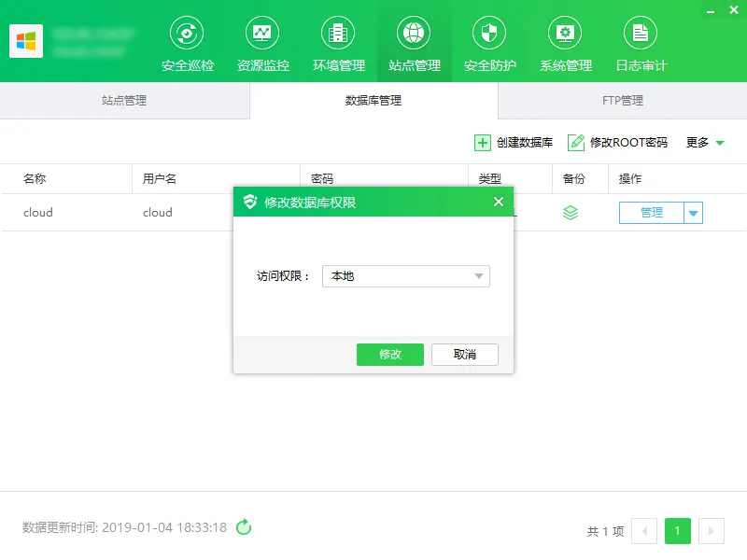
Task: Close the 修改数据库权限 dialog
Action: click(x=499, y=202)
